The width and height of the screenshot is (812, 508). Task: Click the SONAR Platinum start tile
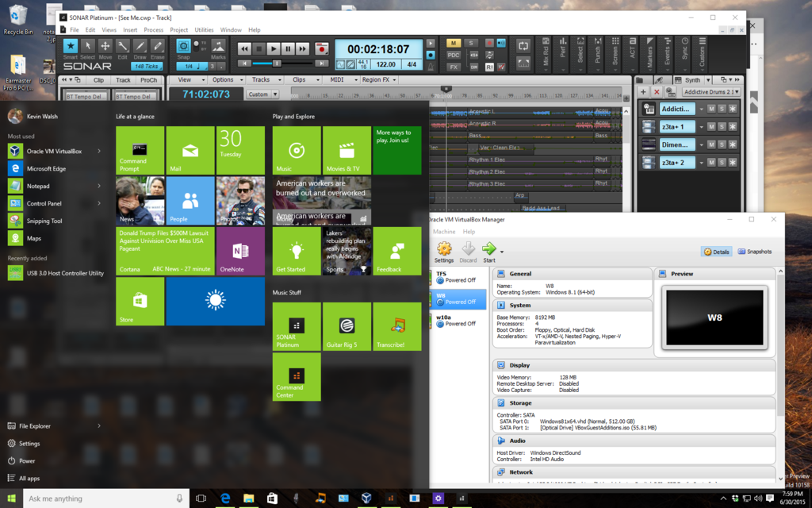(297, 327)
